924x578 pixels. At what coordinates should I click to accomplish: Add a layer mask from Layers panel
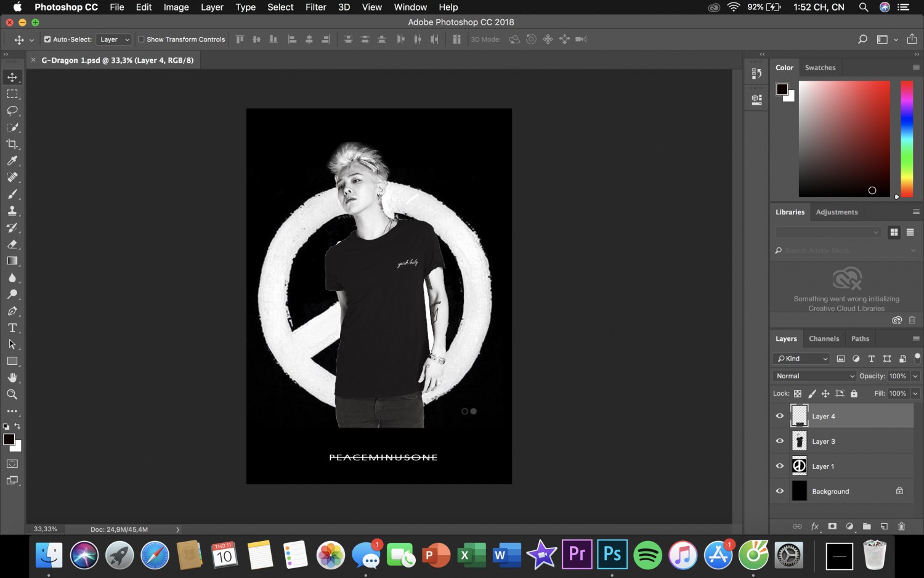pos(832,526)
